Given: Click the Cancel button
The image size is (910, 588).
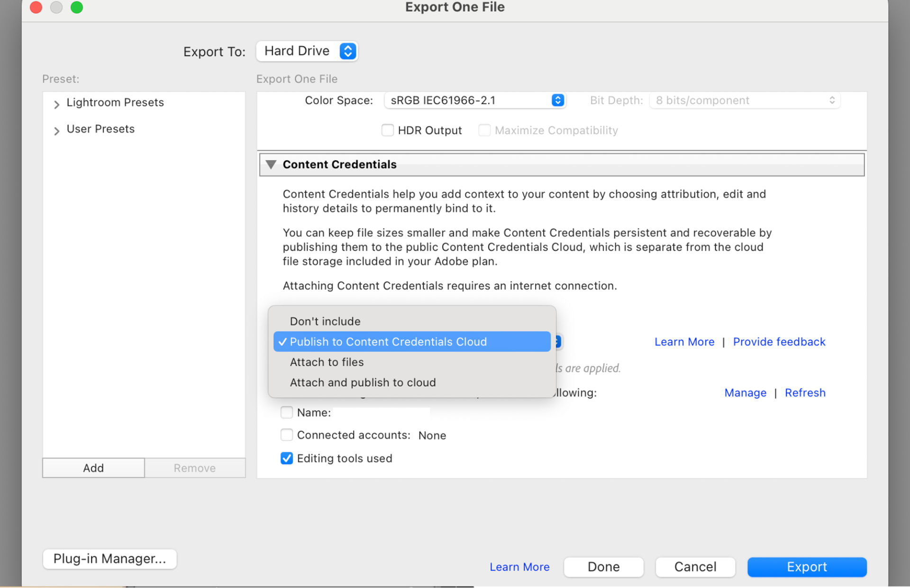Looking at the screenshot, I should click(x=695, y=567).
